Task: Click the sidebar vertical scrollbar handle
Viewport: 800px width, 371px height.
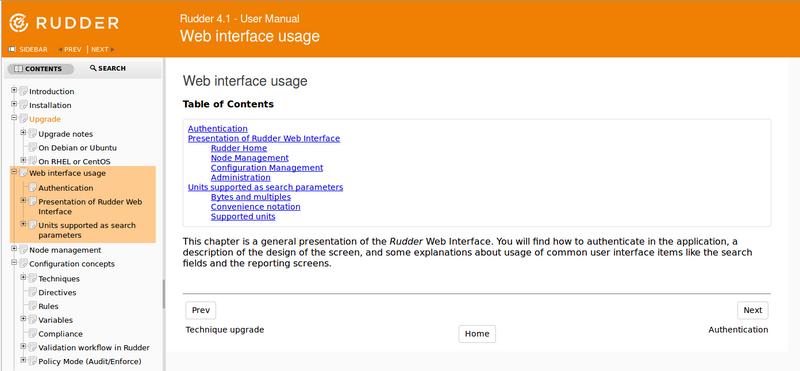Action: tap(164, 294)
